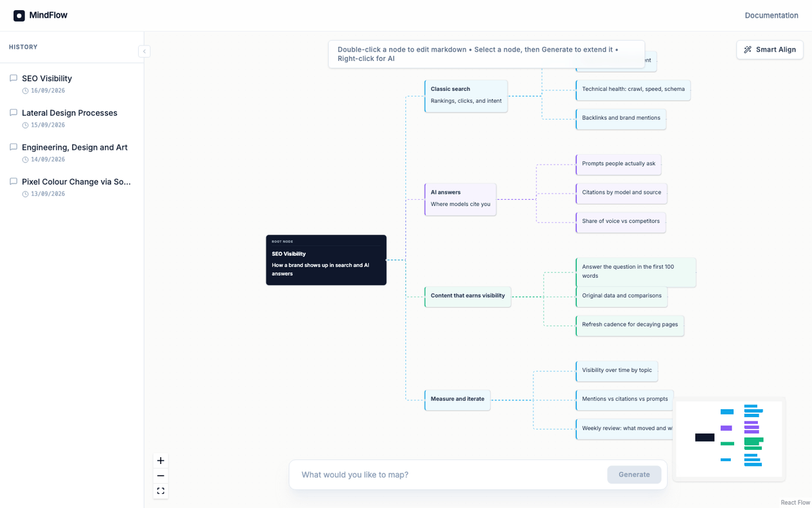The height and width of the screenshot is (508, 812).
Task: Open the SEO Visibility history entry
Action: pos(72,84)
